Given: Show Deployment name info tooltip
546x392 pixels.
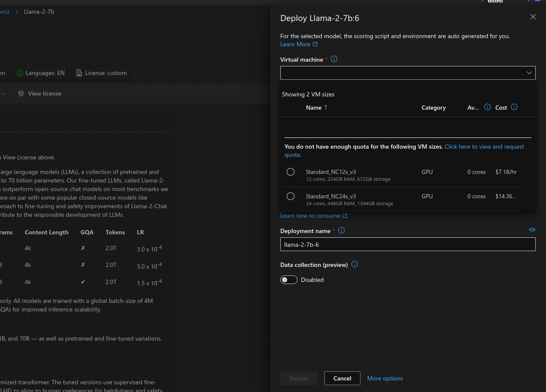Looking at the screenshot, I should click(342, 230).
